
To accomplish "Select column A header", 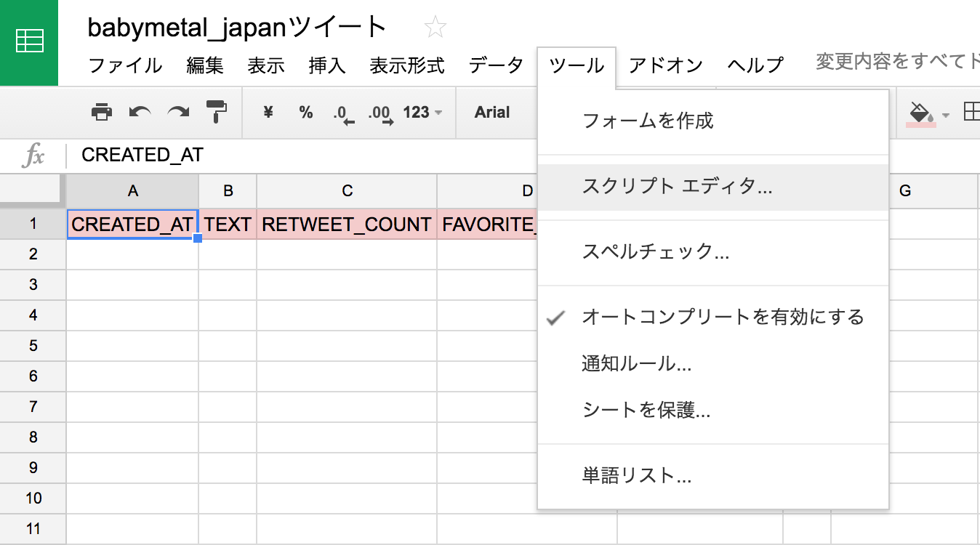I will tap(132, 191).
